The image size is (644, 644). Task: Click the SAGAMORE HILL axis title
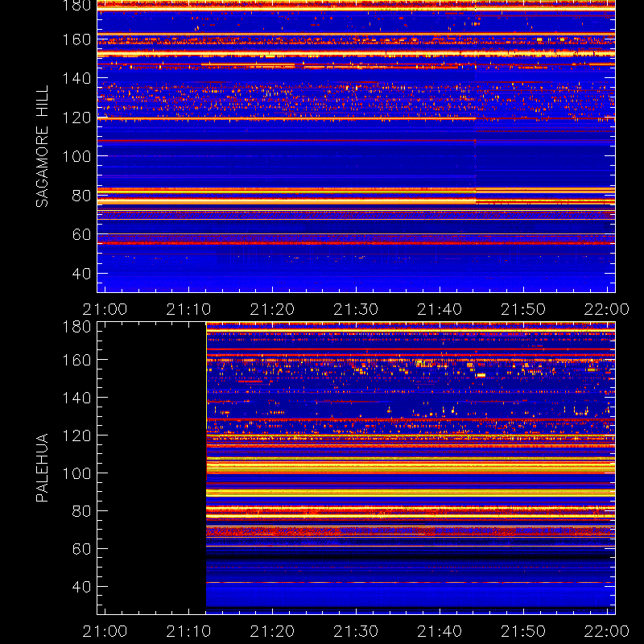pyautogui.click(x=42, y=147)
